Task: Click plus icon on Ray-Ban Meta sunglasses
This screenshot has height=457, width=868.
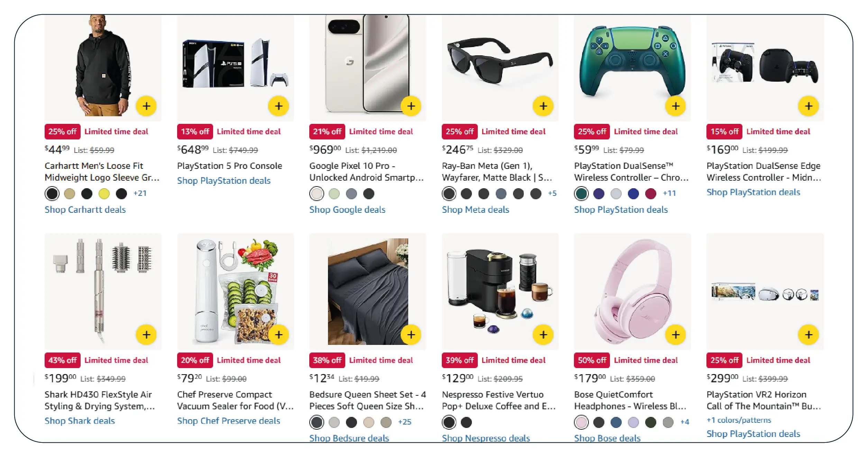Action: [x=543, y=106]
